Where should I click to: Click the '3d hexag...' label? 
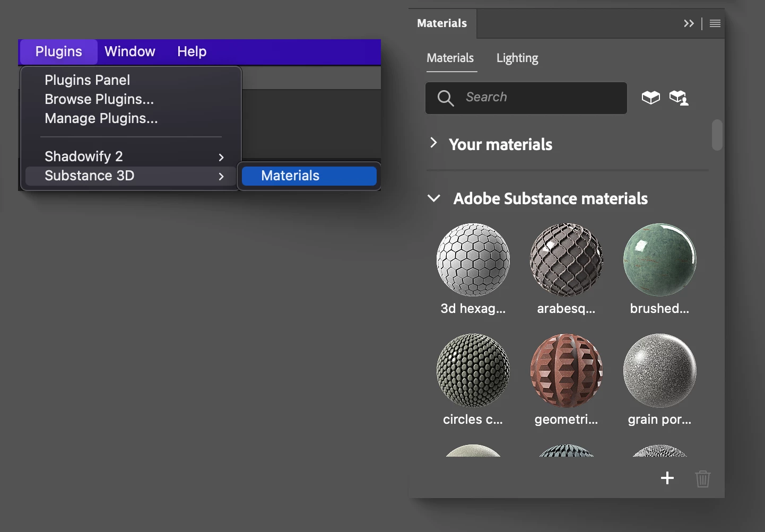[x=473, y=309]
